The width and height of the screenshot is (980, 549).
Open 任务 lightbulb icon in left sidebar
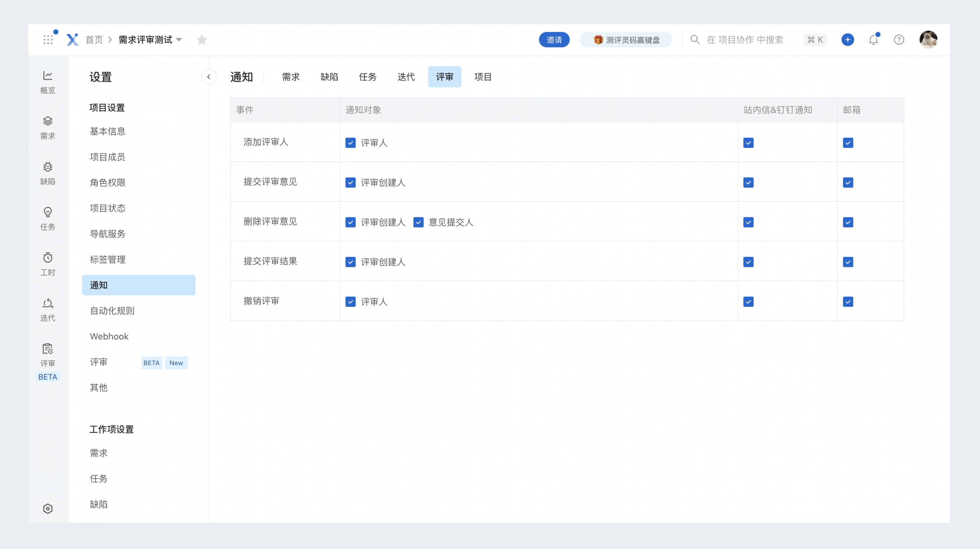(47, 219)
